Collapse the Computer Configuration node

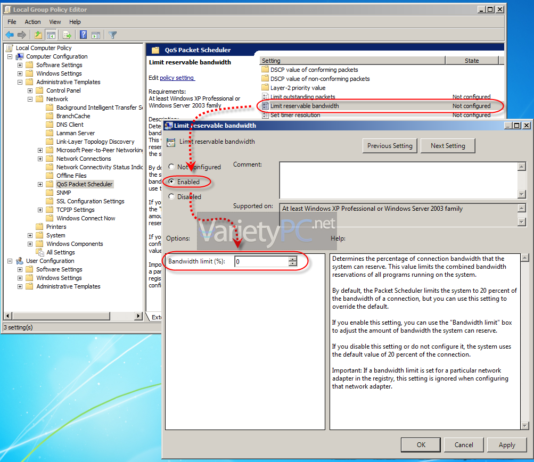(10, 57)
